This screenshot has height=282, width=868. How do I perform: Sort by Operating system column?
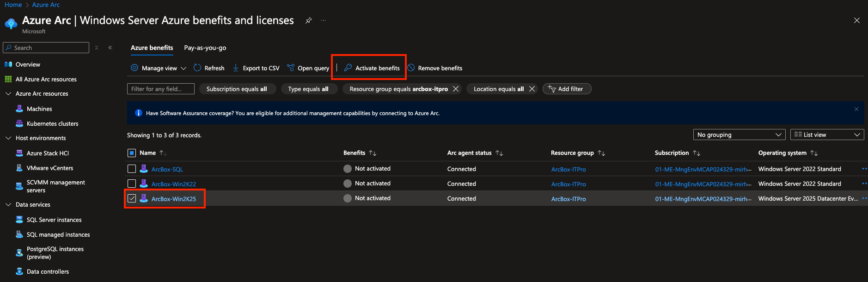tap(788, 153)
